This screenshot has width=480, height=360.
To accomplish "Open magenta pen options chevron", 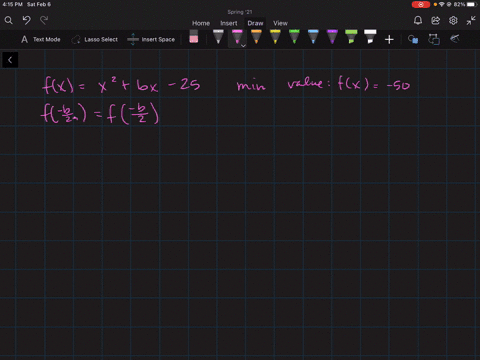I will click(x=243, y=46).
